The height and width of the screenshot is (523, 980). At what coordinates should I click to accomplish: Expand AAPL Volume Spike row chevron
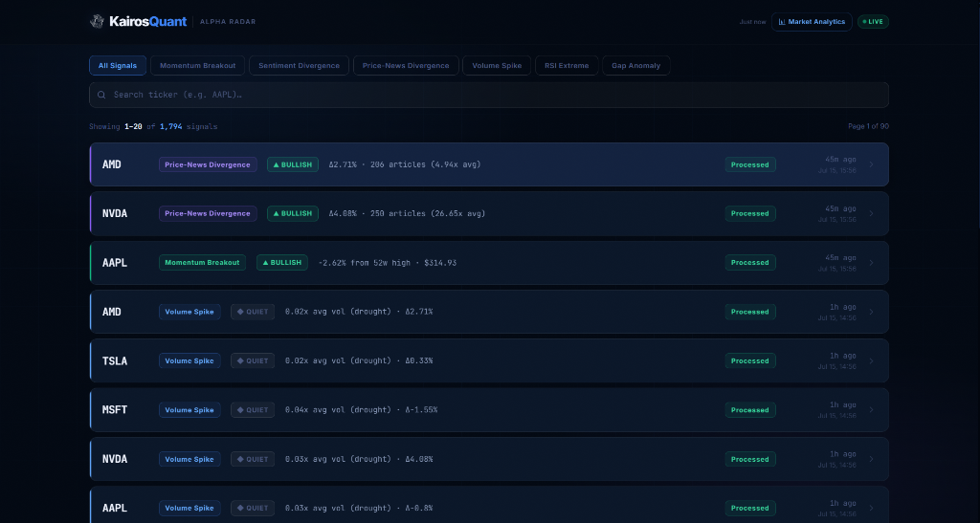[x=871, y=508]
